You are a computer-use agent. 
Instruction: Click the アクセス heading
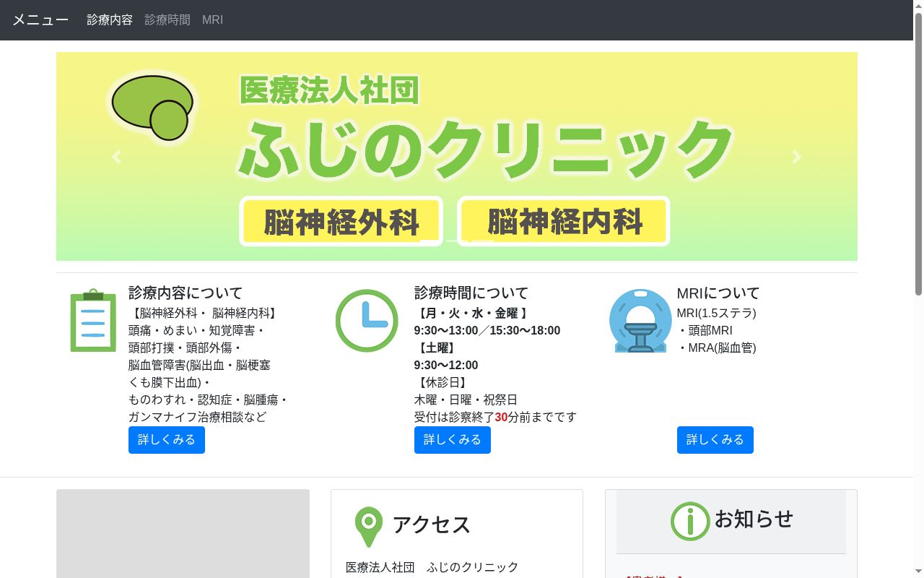432,525
